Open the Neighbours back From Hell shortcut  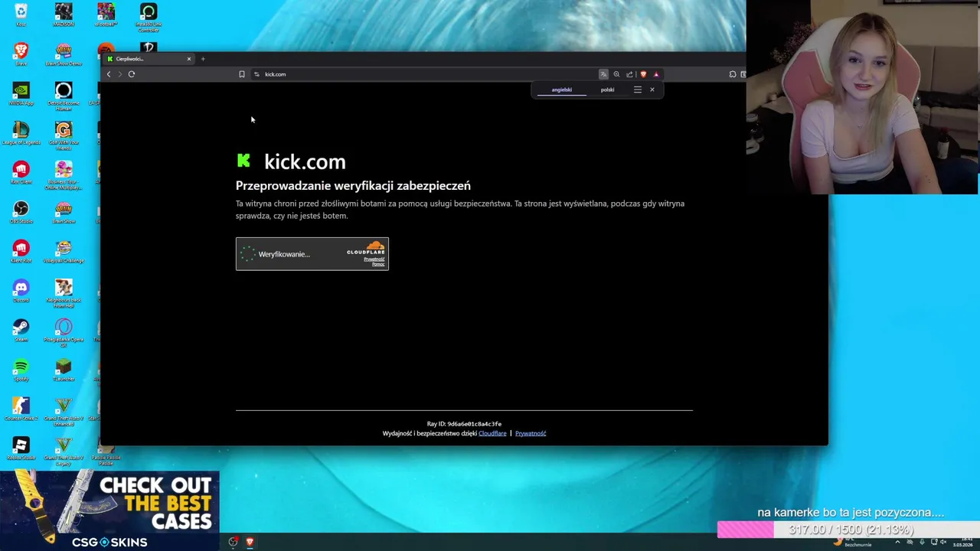(x=64, y=294)
